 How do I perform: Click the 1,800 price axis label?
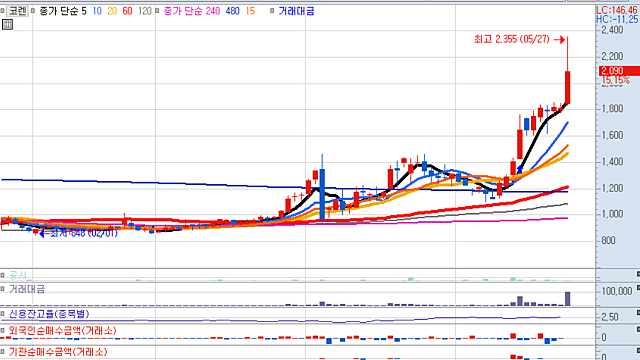tap(612, 109)
